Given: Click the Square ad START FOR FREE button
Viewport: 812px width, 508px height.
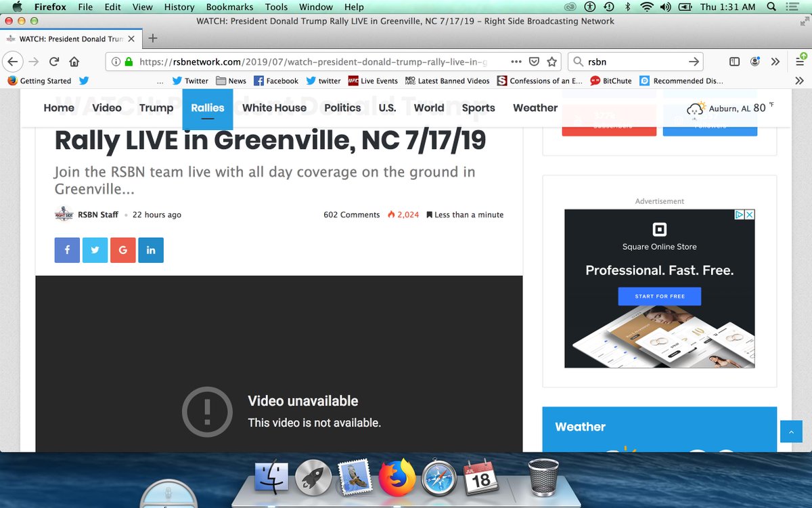Looking at the screenshot, I should point(659,296).
